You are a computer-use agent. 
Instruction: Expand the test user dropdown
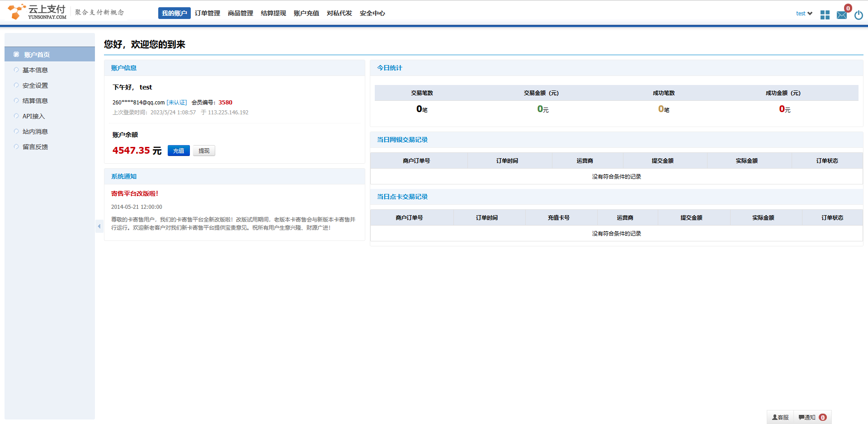point(804,14)
